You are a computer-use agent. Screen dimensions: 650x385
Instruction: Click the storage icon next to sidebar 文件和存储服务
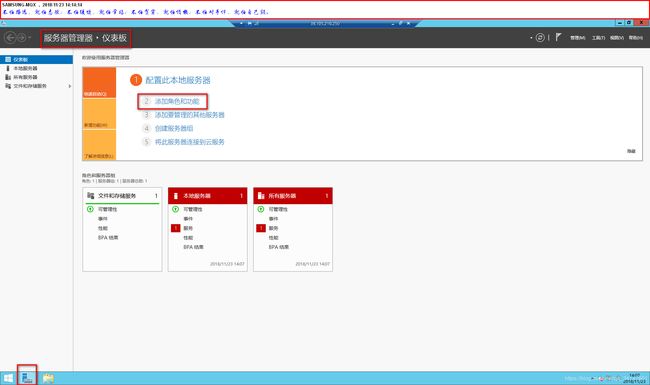(x=8, y=86)
